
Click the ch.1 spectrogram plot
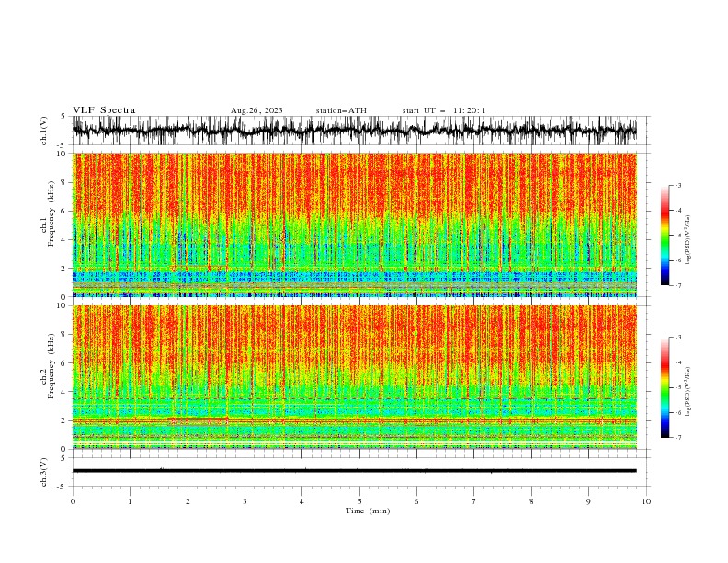tap(355, 224)
